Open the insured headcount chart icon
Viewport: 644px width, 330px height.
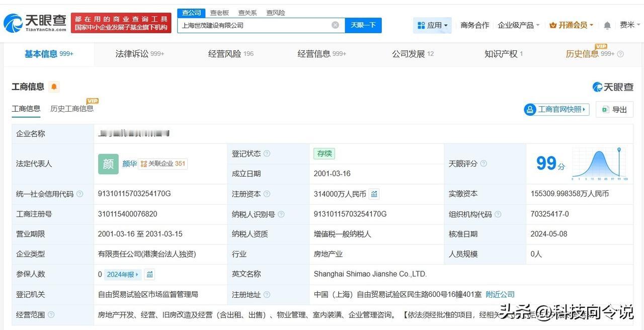click(149, 274)
